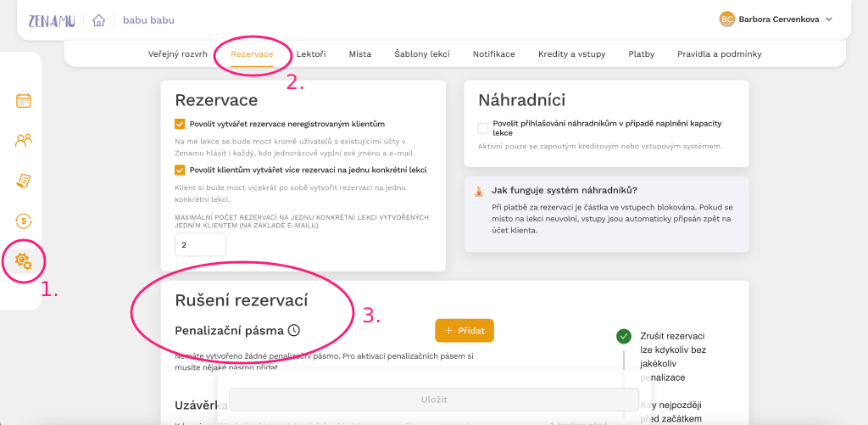The image size is (868, 425).
Task: Click the Uložit save button
Action: click(433, 400)
